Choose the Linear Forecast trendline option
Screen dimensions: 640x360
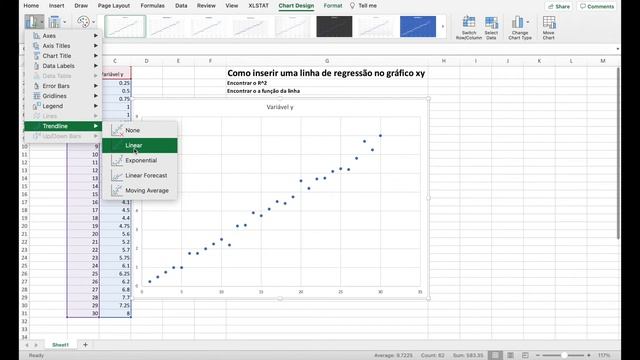coord(140,176)
